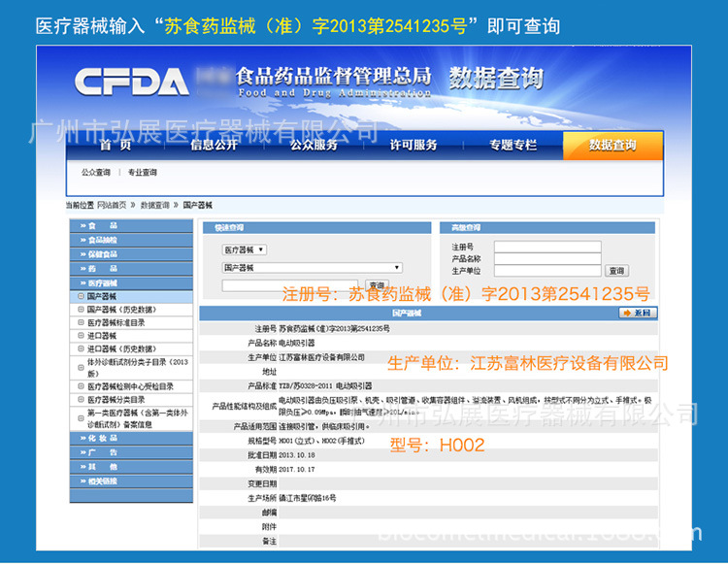Click model spec value H001(立式)、H002(手推式)
728x564 pixels.
[x=321, y=441]
